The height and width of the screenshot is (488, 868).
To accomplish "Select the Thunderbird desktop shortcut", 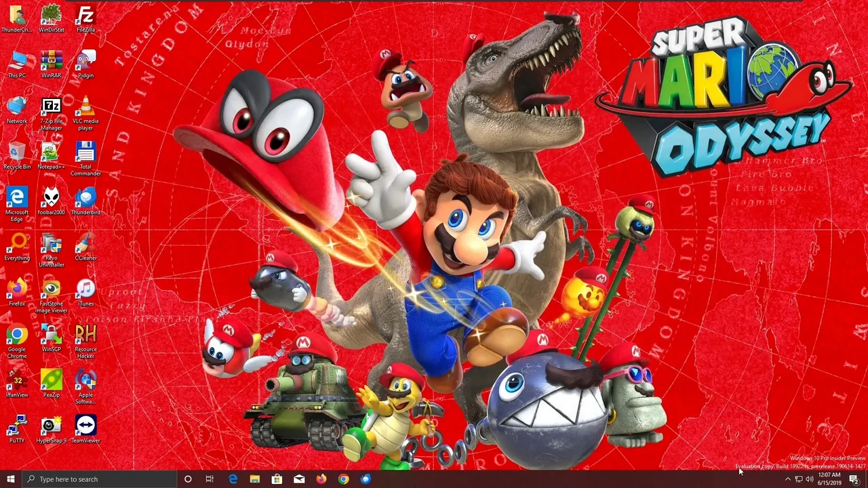I will point(85,201).
